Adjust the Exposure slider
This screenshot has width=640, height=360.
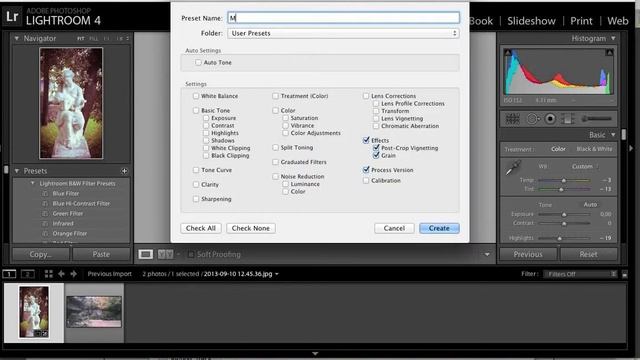point(564,214)
